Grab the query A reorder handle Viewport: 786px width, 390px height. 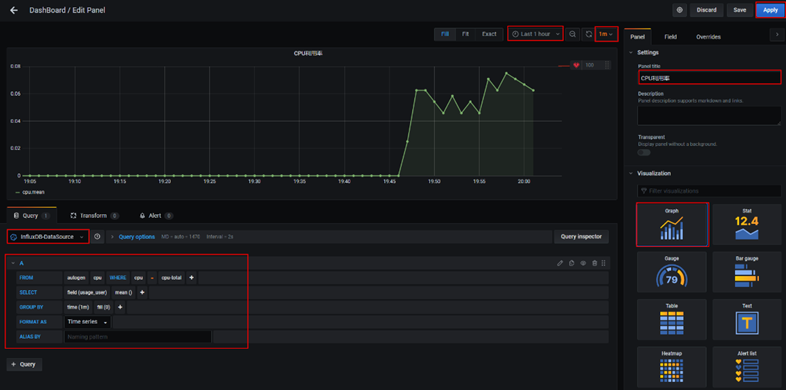(x=604, y=263)
